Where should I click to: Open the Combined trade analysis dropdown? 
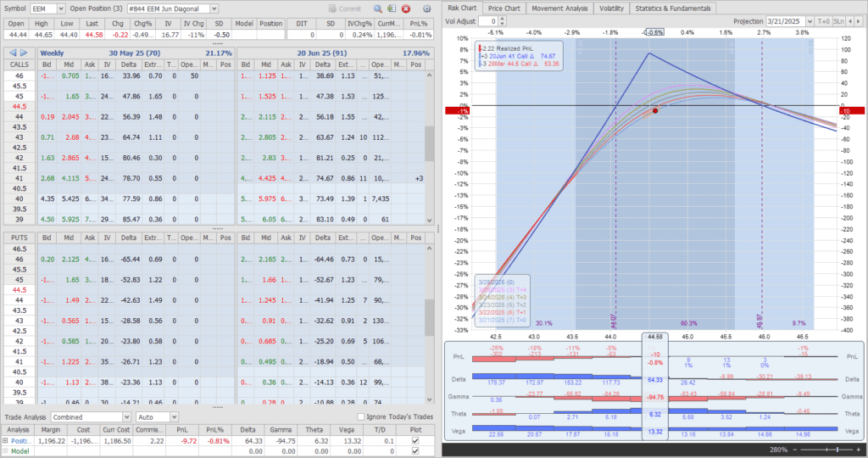[126, 417]
